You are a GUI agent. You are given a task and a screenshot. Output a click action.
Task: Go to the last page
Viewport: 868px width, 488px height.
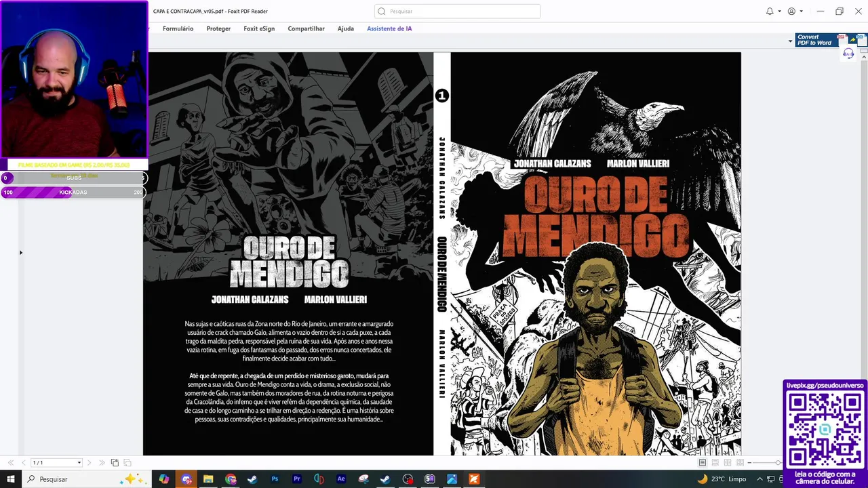(102, 462)
